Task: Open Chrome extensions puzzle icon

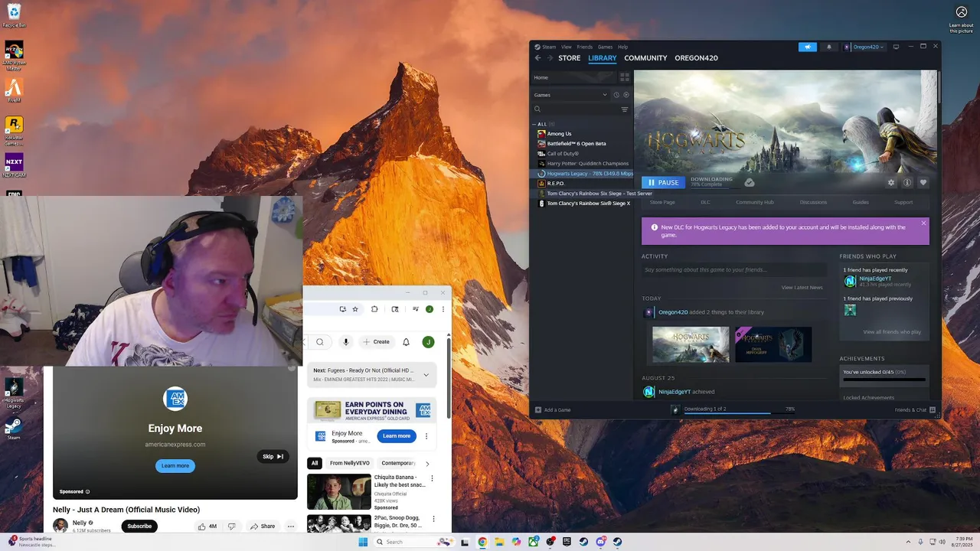Action: click(x=374, y=309)
